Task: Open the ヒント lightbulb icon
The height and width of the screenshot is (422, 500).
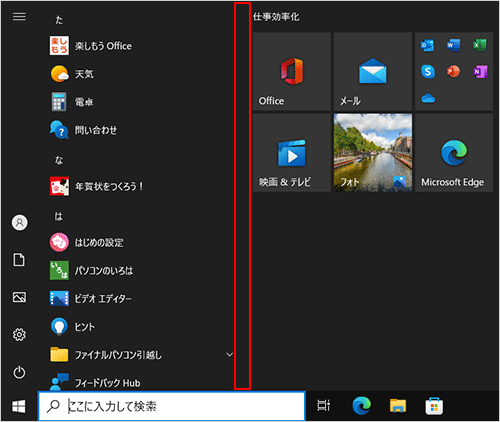Action: (59, 326)
